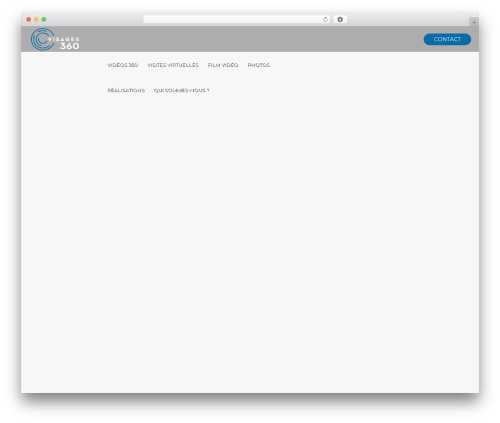Open QUI SOMMES-NOUS ? page
Image resolution: width=500 pixels, height=423 pixels.
(181, 90)
